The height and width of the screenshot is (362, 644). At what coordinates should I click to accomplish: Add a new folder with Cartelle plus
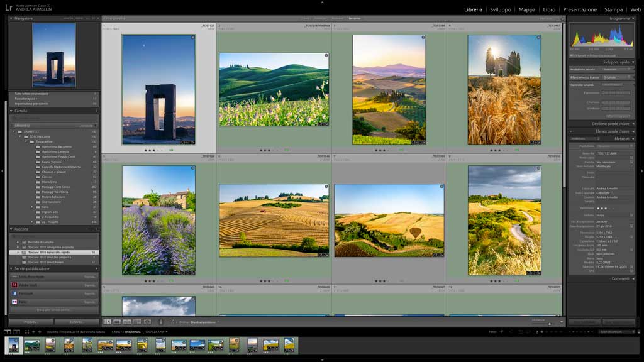coord(96,111)
